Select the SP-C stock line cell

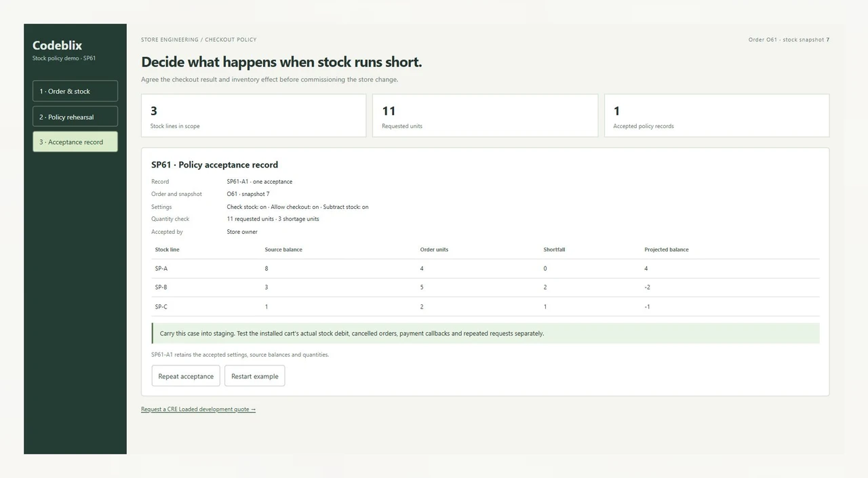(x=161, y=306)
